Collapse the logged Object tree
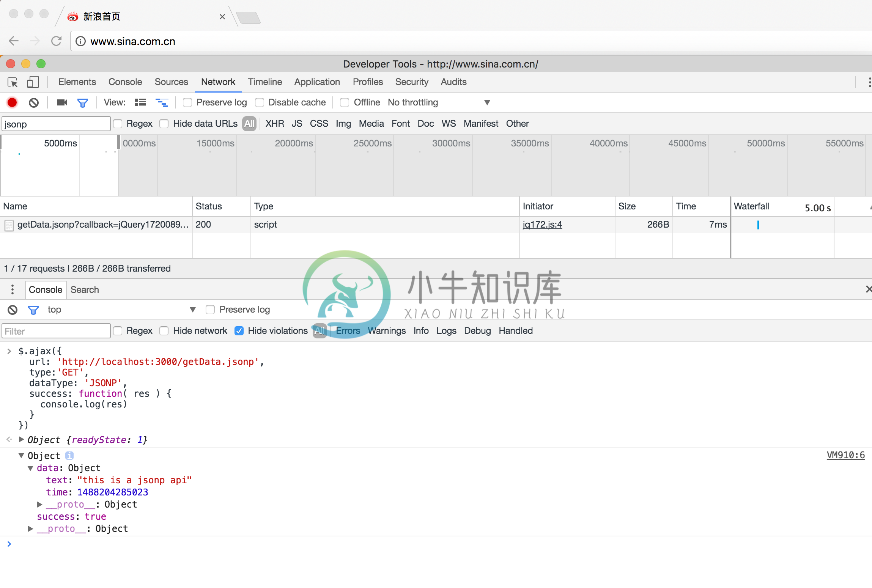Viewport: 872px width, 588px height. [x=22, y=455]
